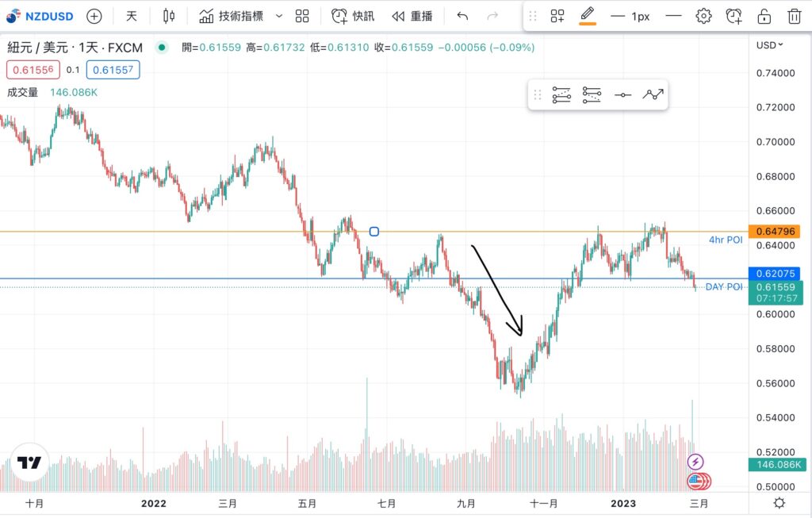The image size is (812, 518).
Task: Open the 天 timeframe menu
Action: tap(132, 16)
